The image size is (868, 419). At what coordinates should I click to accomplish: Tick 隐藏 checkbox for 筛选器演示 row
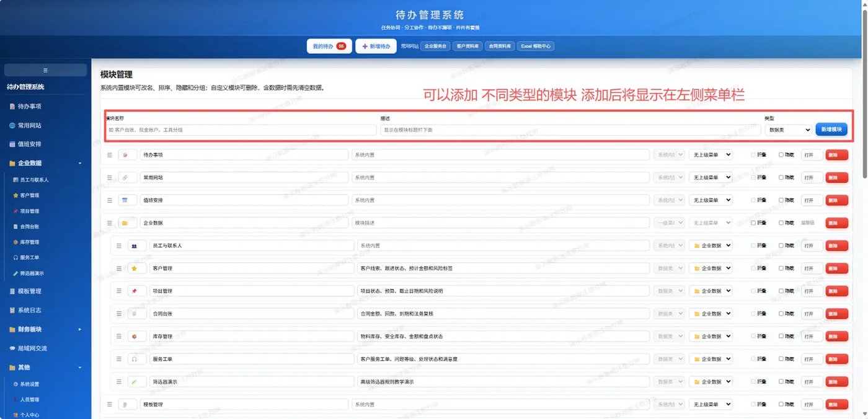781,382
